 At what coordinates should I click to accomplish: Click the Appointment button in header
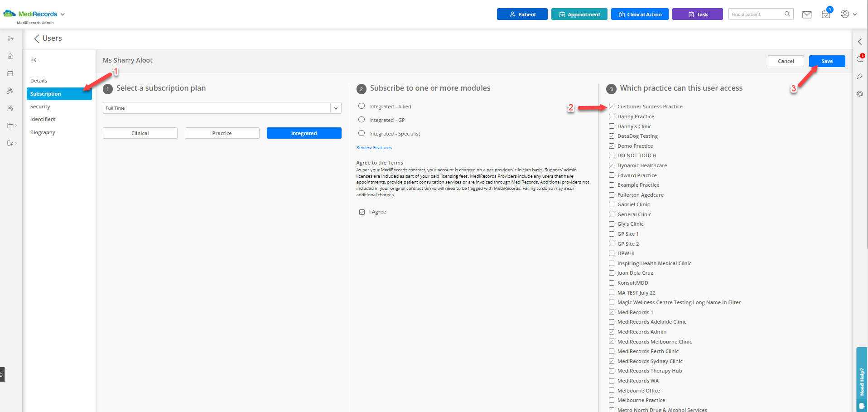pos(579,15)
